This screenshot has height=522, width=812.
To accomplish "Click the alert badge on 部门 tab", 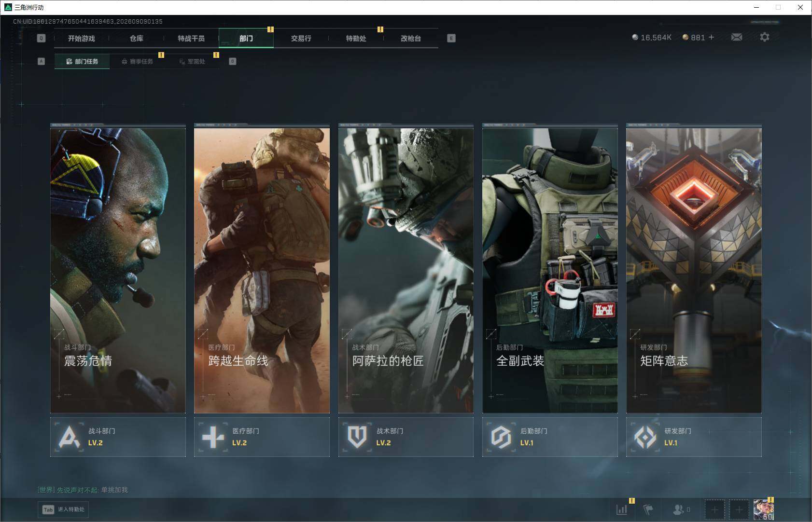I will (x=270, y=29).
